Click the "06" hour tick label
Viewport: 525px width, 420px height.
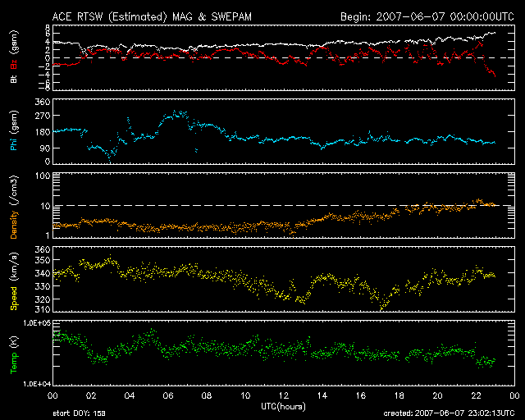tap(168, 395)
